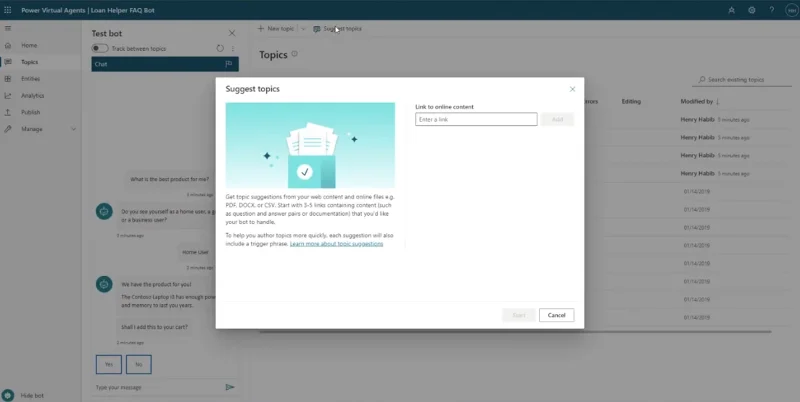Expand the Manage section chevron
This screenshot has height=402, width=800.
pyautogui.click(x=73, y=129)
